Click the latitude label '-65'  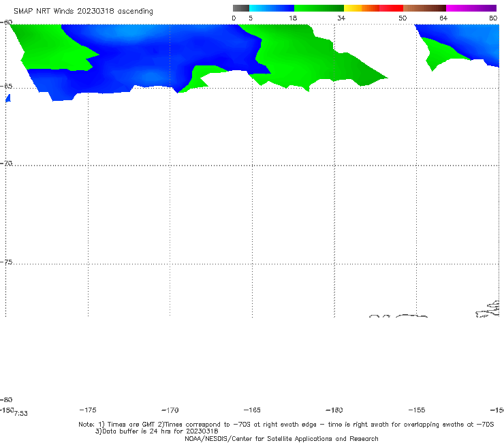6,87
